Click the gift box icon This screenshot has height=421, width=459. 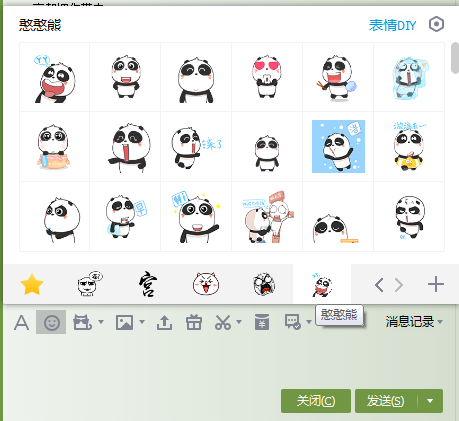194,322
